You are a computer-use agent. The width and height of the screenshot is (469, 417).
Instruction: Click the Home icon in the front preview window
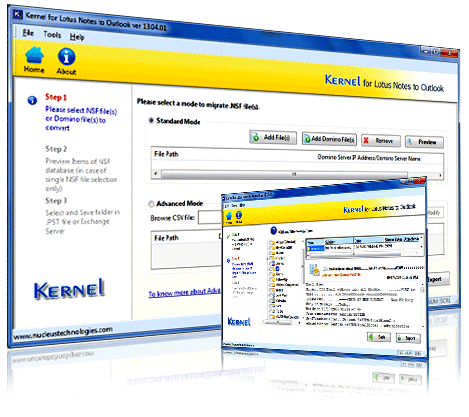point(229,217)
